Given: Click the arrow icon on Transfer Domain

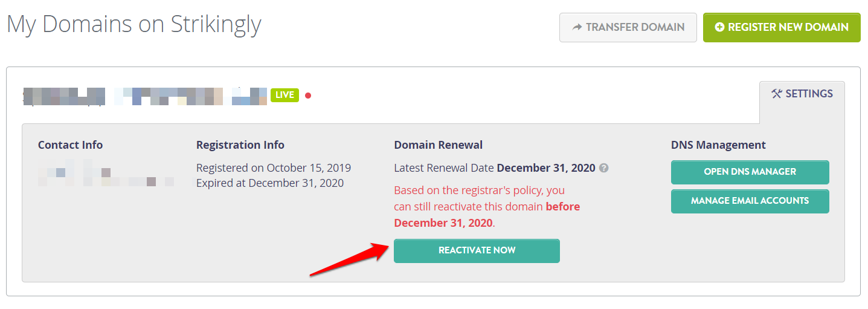Looking at the screenshot, I should click(x=577, y=27).
